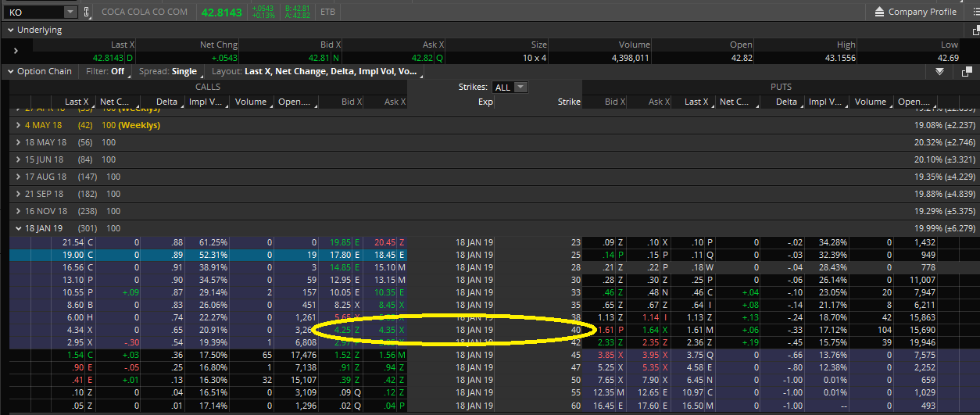Click the symbol link icon beside KO
Viewport: 980px width, 415px height.
[x=88, y=12]
